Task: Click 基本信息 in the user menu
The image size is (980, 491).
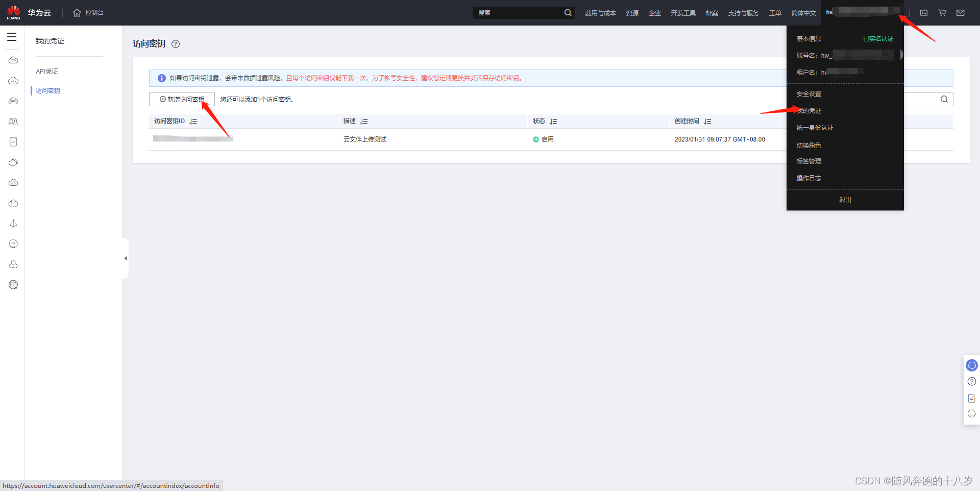Action: (809, 39)
